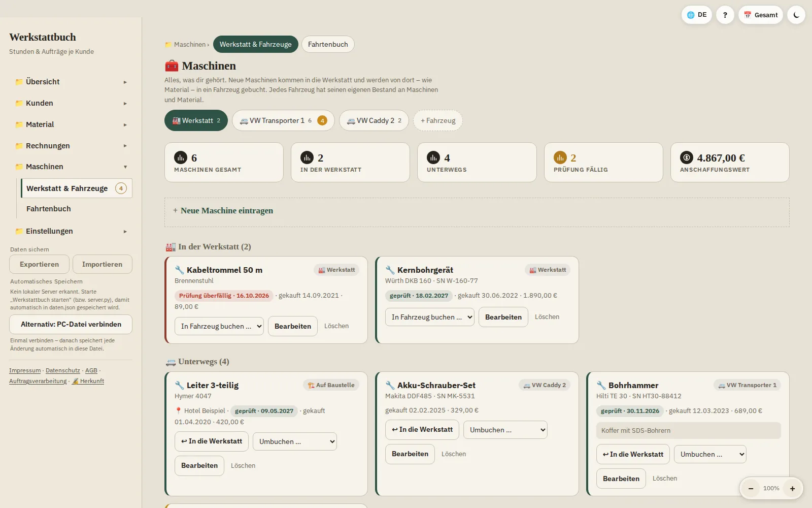Switch to the Fahrtenbuch tab
The width and height of the screenshot is (812, 508).
click(328, 44)
